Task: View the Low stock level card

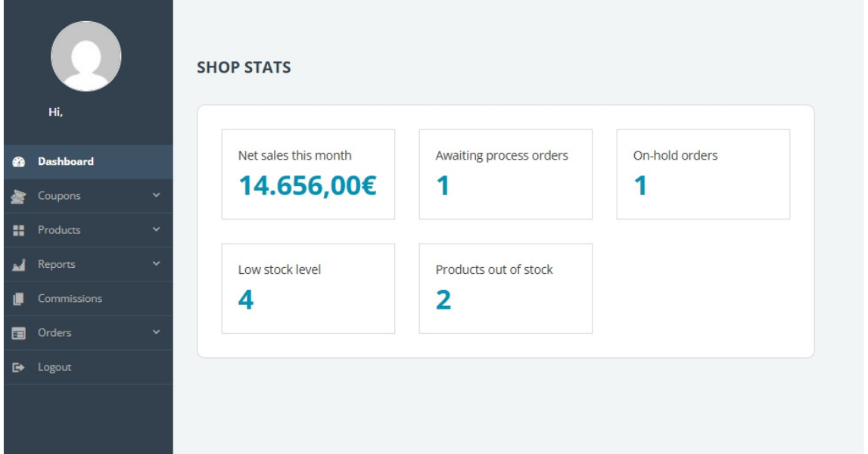Action: (x=308, y=288)
